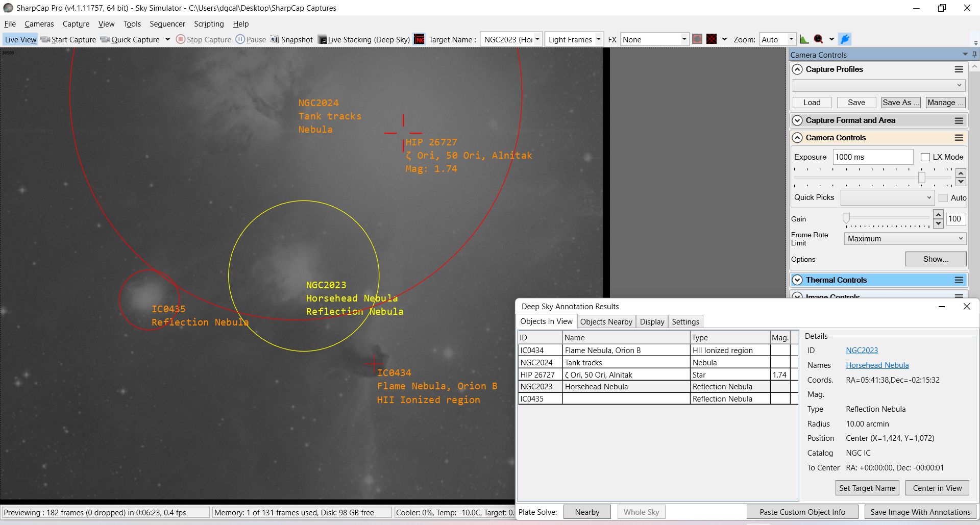Click the red crosshair reticule icon
Screen dimensions: 980x525
coord(712,39)
